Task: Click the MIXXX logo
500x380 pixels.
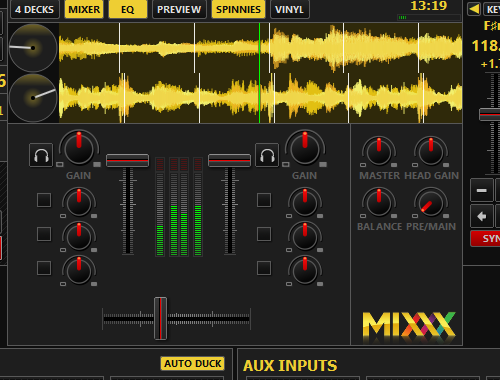Action: [409, 325]
